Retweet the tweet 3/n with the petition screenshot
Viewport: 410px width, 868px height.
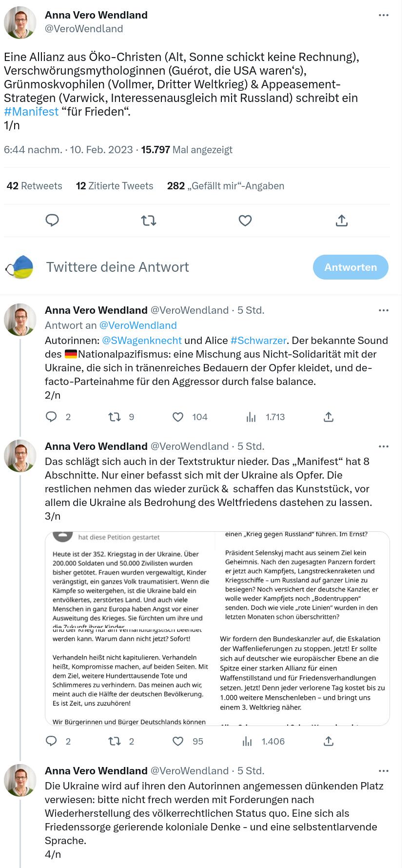click(114, 741)
